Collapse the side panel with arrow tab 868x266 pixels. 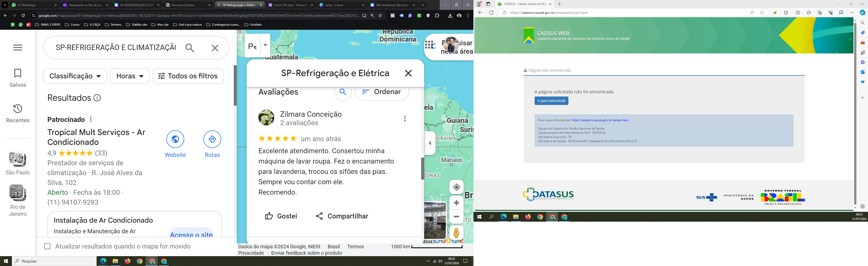(x=430, y=143)
